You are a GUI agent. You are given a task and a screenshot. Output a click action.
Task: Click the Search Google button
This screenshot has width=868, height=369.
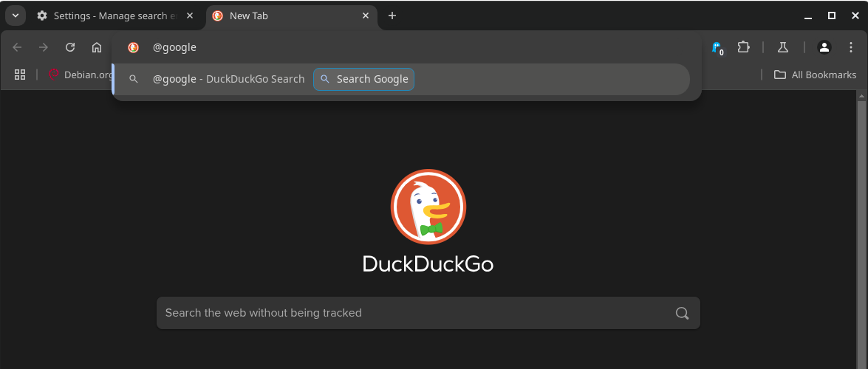point(363,79)
